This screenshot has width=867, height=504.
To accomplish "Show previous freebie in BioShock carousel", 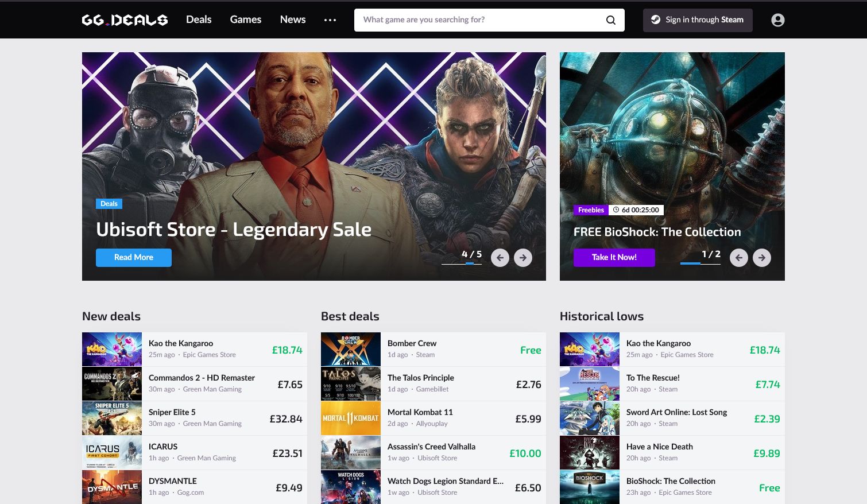I will coord(739,258).
